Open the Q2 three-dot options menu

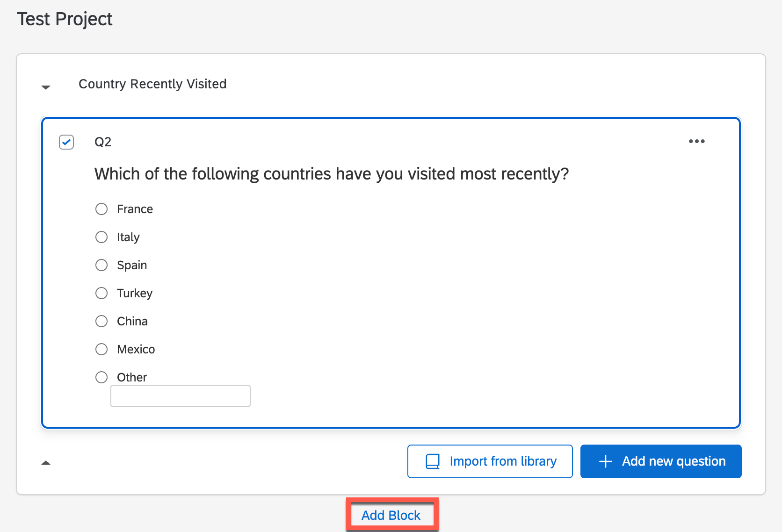696,141
